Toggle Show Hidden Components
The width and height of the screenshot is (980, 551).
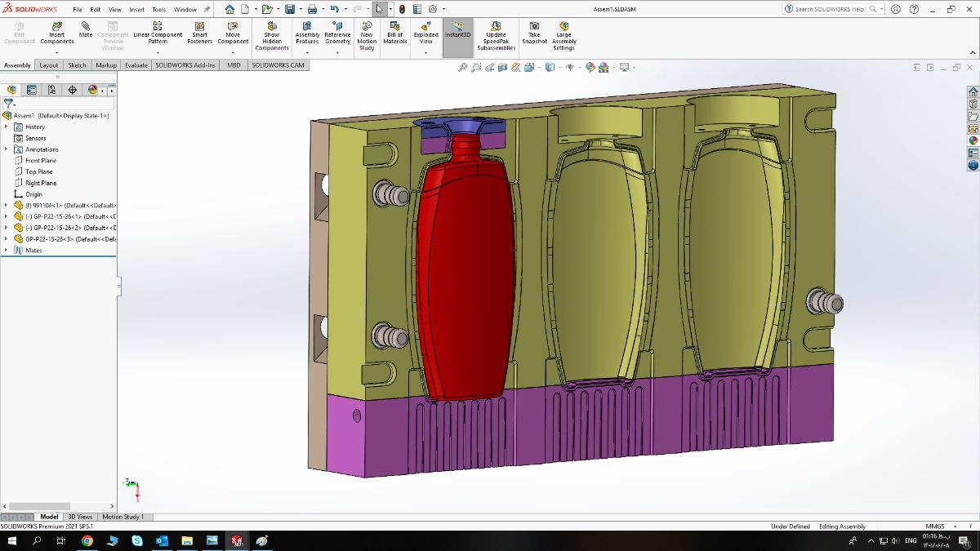point(272,36)
